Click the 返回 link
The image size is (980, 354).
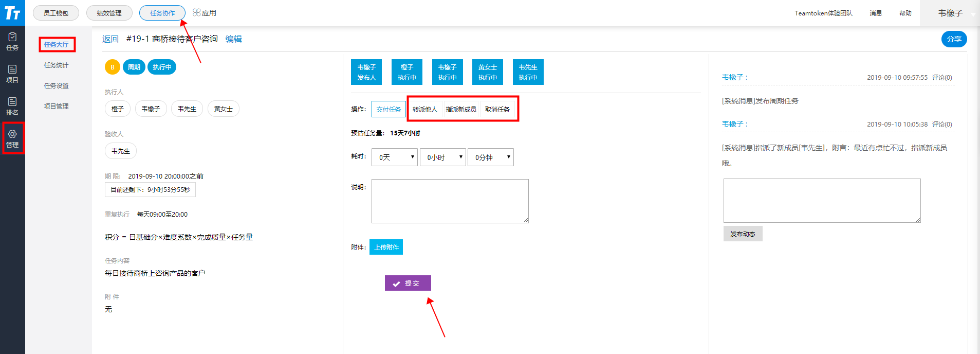pyautogui.click(x=110, y=39)
